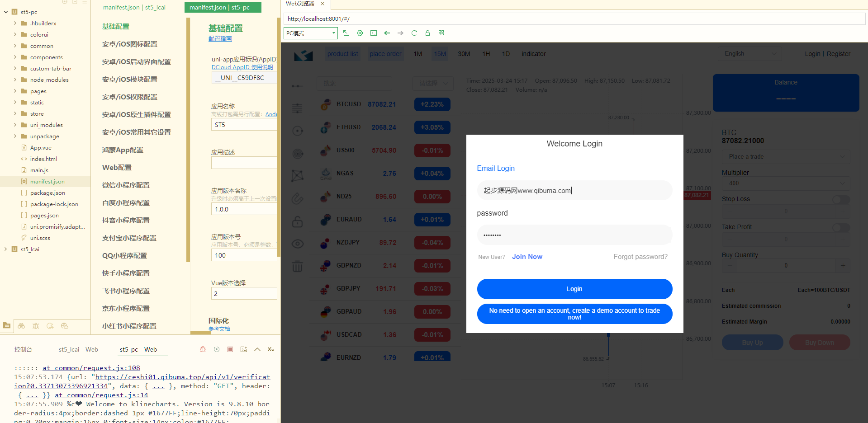Toggle drawings visibility eye icon
This screenshot has height=423, width=868.
click(x=297, y=244)
